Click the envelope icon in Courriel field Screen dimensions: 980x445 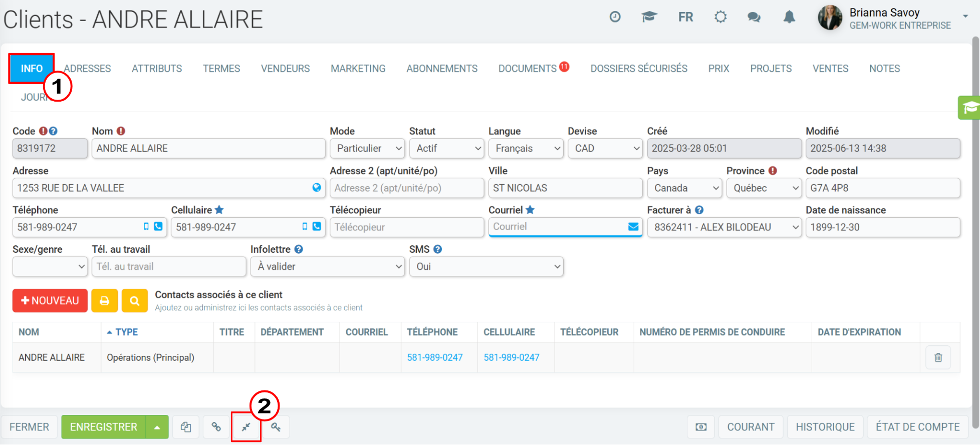click(x=633, y=227)
